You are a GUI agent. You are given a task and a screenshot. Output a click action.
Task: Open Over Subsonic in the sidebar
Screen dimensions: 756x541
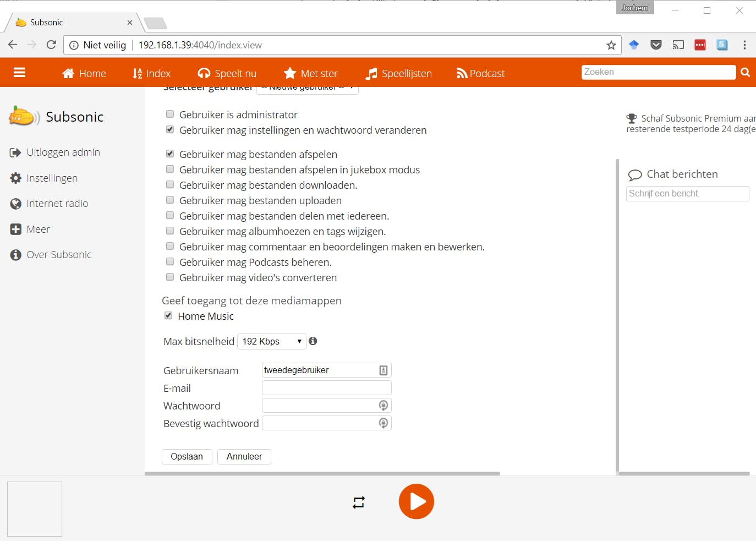pyautogui.click(x=51, y=255)
